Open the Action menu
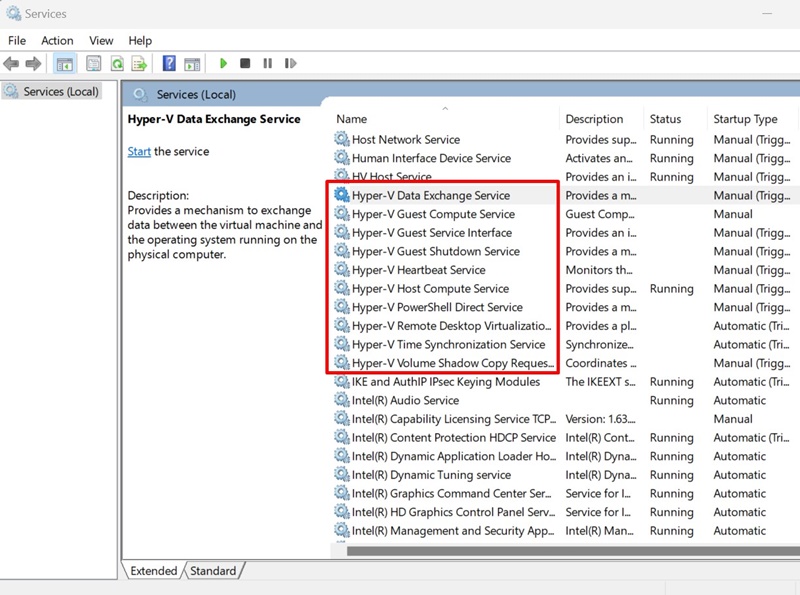 [57, 40]
